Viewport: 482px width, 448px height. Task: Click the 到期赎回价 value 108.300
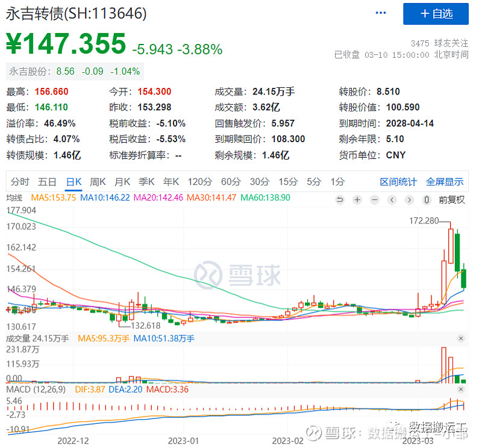click(288, 139)
